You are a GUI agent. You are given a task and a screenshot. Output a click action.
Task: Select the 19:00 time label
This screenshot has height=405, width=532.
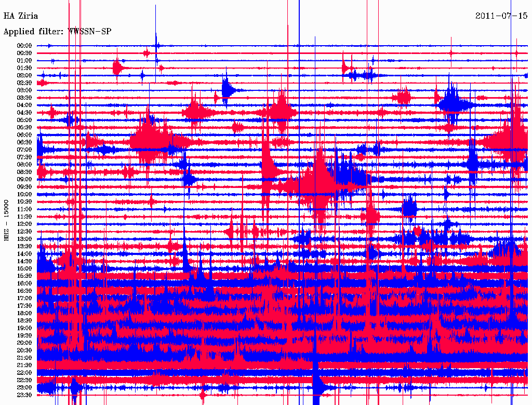click(x=24, y=328)
